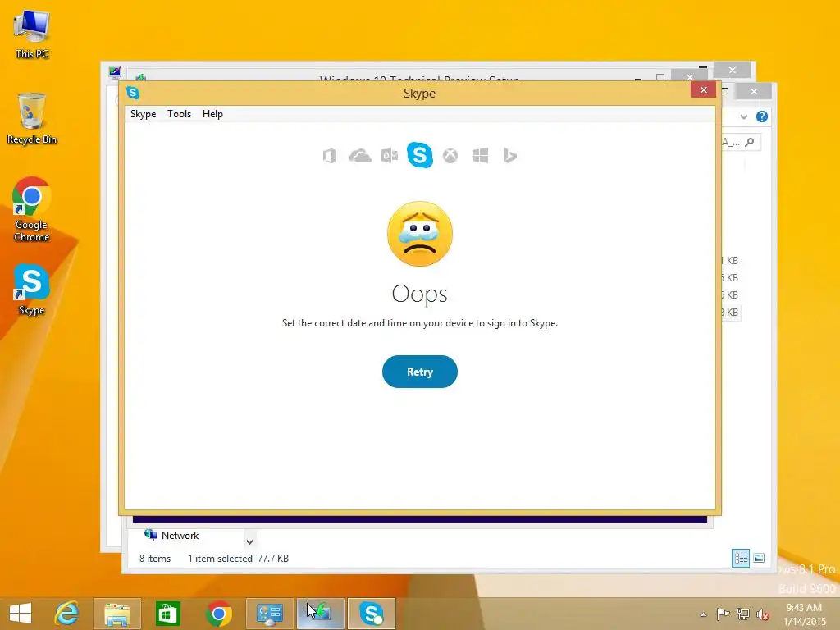
Task: Close the Skype window
Action: pyautogui.click(x=703, y=89)
